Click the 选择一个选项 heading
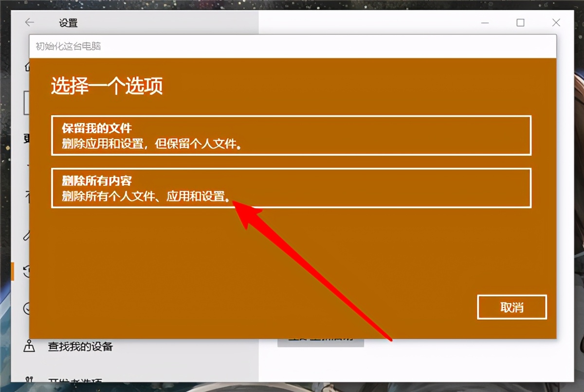Screen dimensions: 584x392 (107, 86)
